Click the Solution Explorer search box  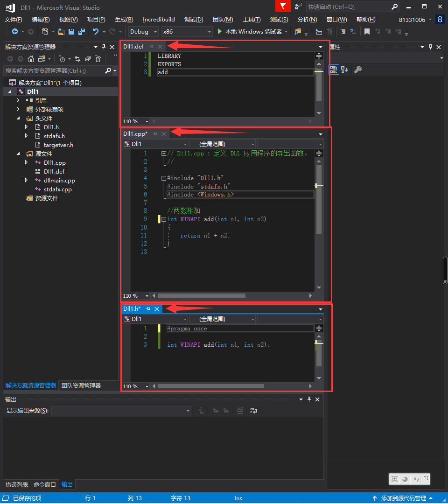[x=55, y=71]
